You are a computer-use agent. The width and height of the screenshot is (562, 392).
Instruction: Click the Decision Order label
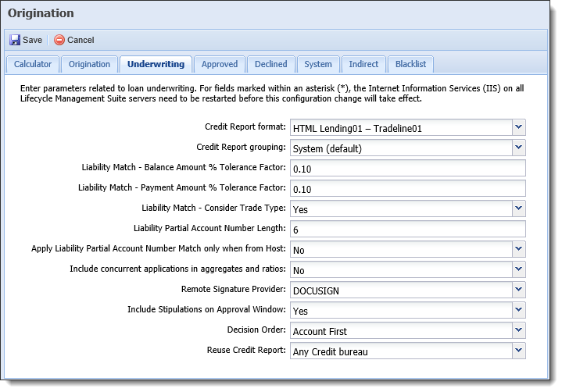[256, 330]
